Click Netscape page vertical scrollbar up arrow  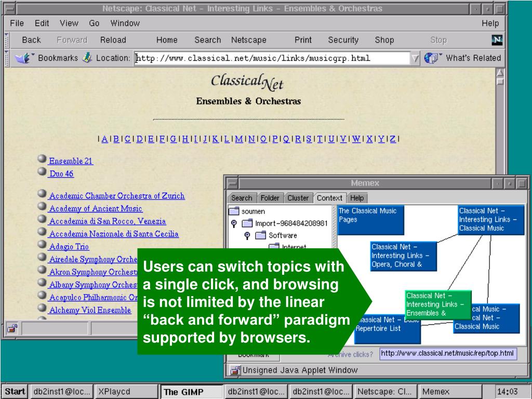(x=500, y=73)
